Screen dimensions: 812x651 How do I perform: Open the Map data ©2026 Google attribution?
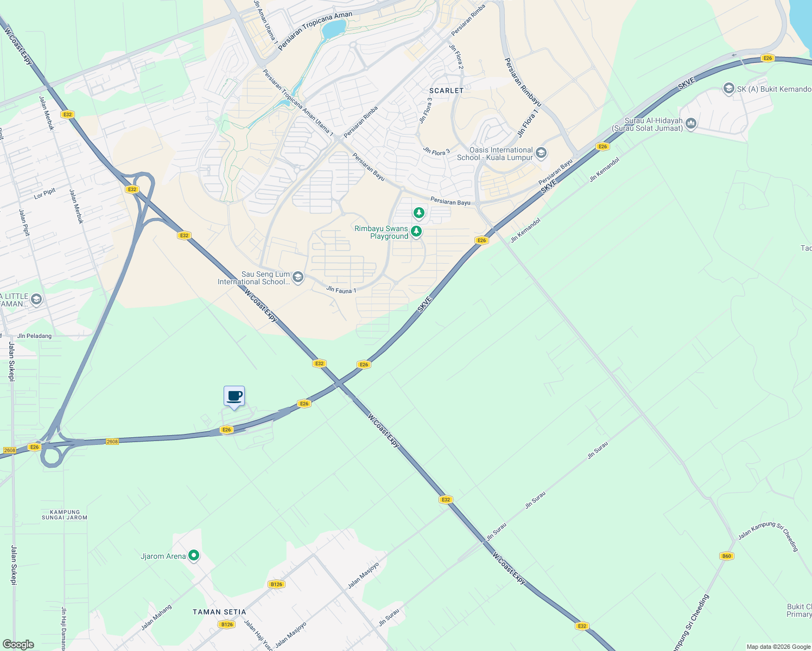tap(778, 647)
